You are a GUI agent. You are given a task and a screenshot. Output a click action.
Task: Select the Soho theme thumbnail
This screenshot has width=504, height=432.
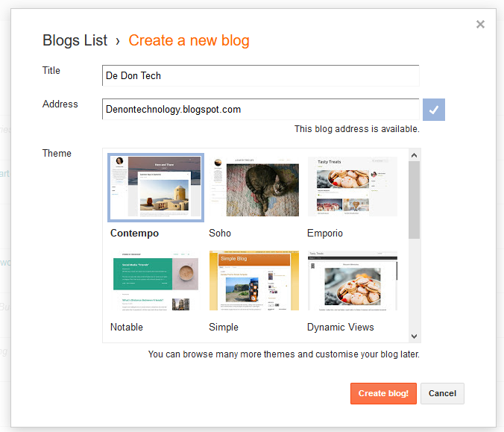[x=254, y=187]
